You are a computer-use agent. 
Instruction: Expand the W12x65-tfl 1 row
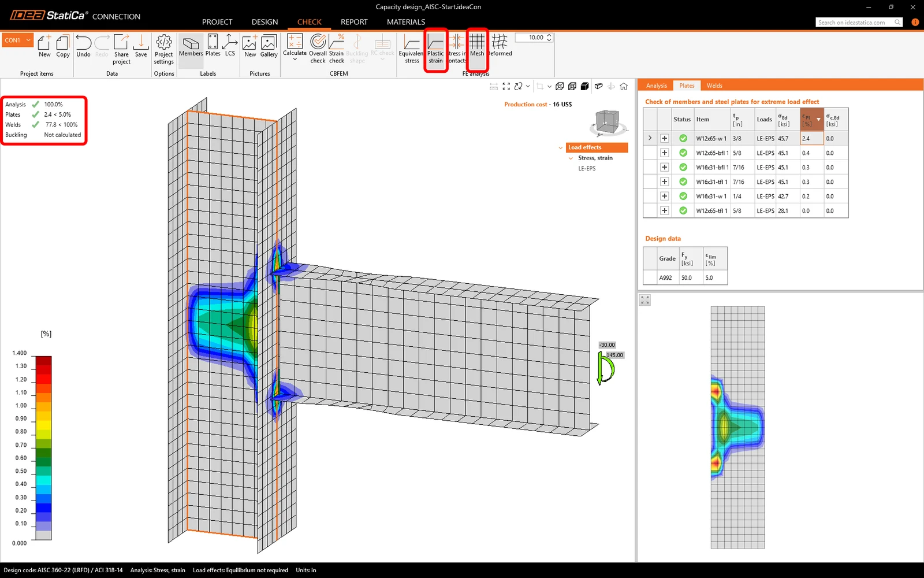[x=664, y=210]
